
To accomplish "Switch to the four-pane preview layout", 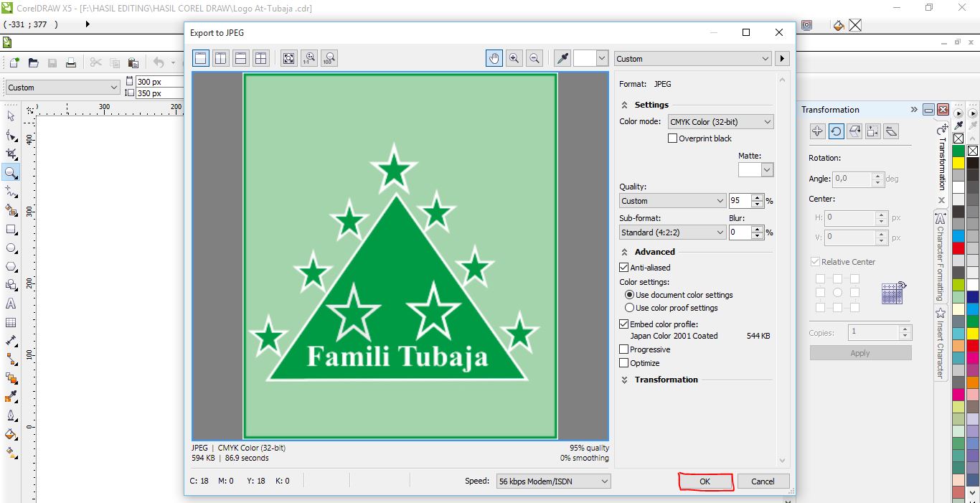I will tap(261, 58).
